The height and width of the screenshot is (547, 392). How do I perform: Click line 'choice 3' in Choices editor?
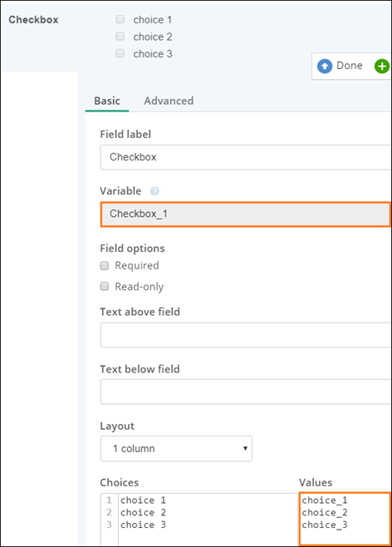pyautogui.click(x=143, y=525)
